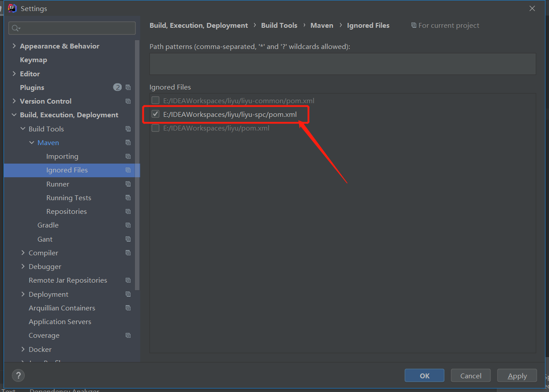This screenshot has height=392, width=549.
Task: Open the Gradle settings page
Action: tap(48, 225)
